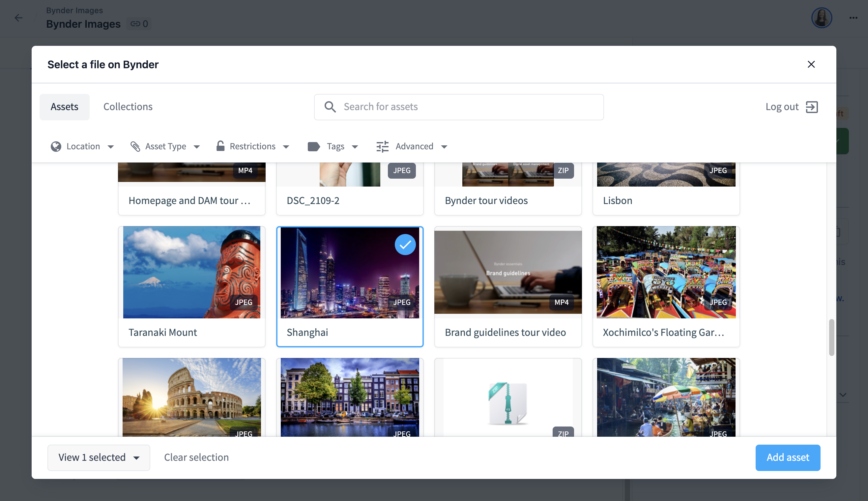Click the Tags label icon
868x501 pixels.
(313, 147)
